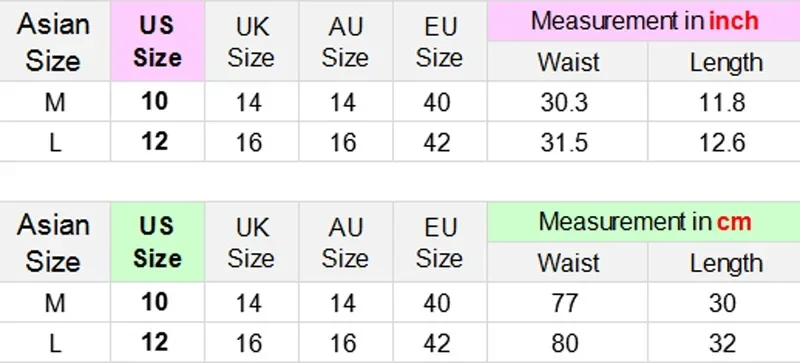Click the EU size 40 in inch table

click(x=437, y=103)
